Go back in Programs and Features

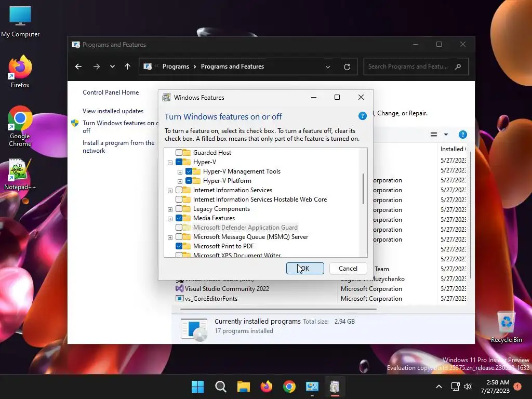click(x=78, y=66)
